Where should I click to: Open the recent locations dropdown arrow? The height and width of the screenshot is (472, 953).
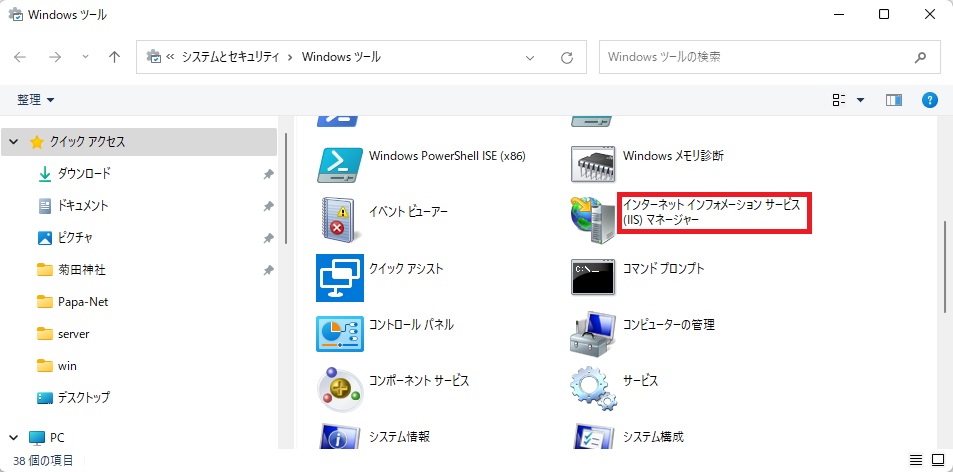[85, 57]
